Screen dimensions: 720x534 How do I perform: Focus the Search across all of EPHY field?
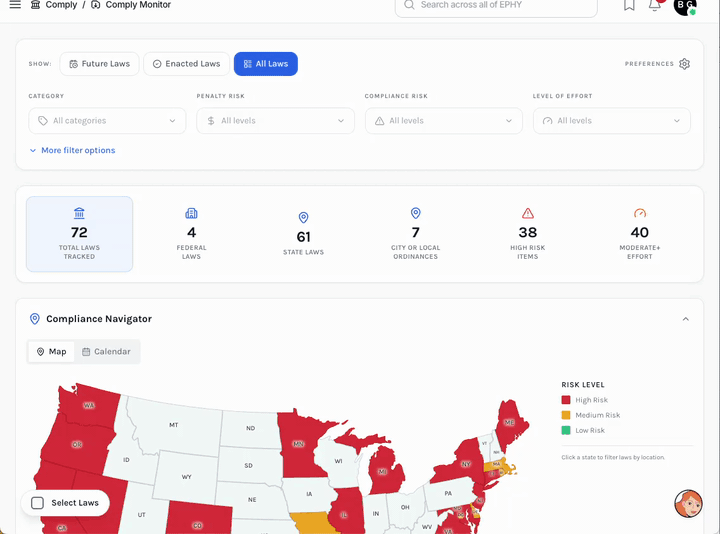(x=496, y=5)
